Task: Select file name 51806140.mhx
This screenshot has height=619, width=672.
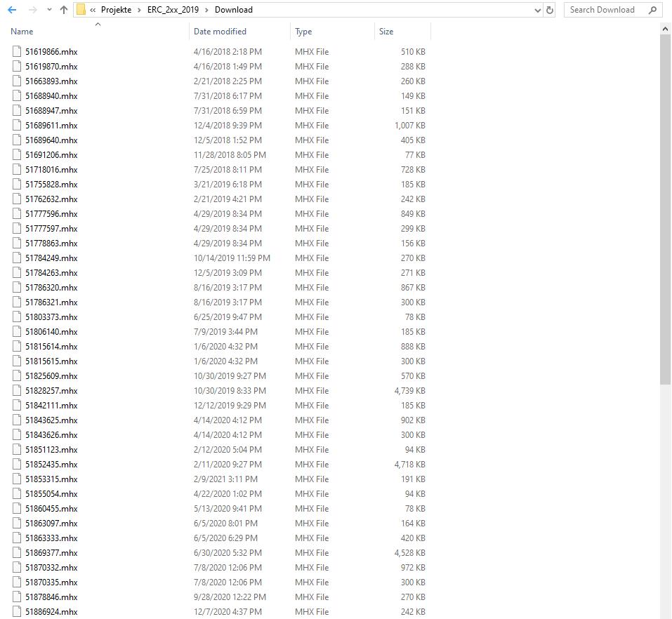Action: click(x=51, y=331)
